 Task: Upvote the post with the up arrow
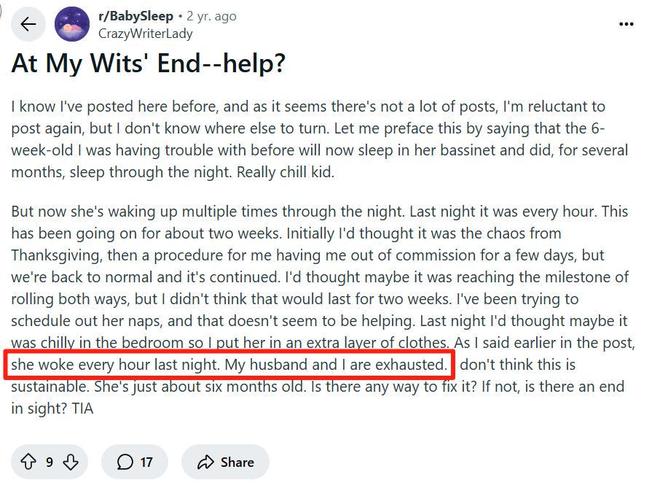pyautogui.click(x=28, y=461)
